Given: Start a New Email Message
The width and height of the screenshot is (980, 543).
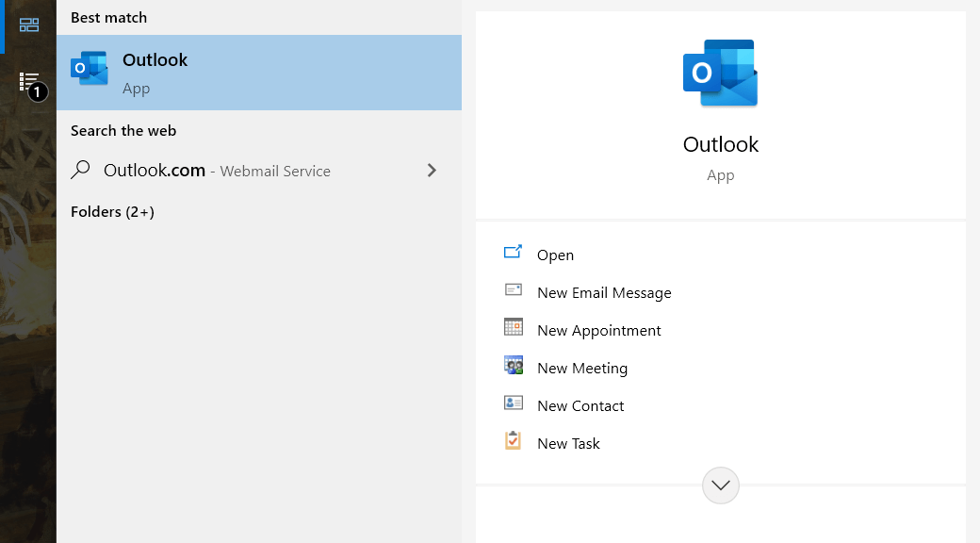Looking at the screenshot, I should coord(604,292).
